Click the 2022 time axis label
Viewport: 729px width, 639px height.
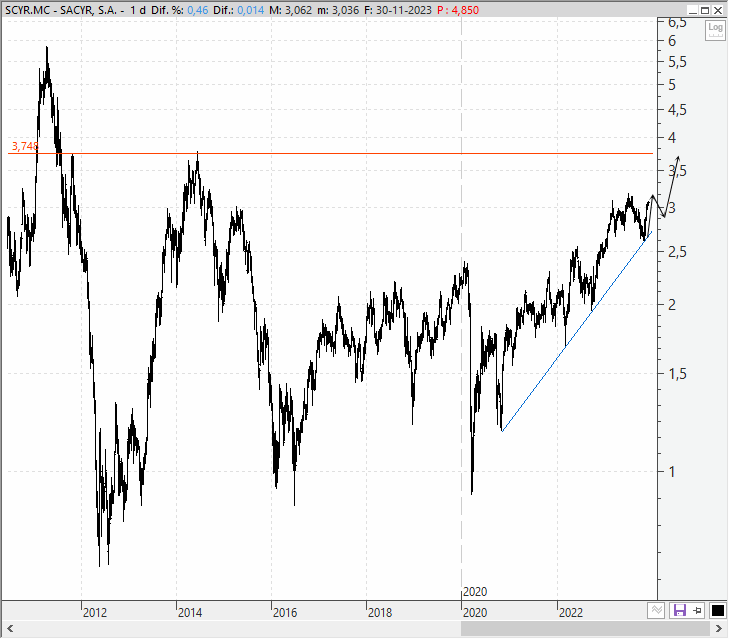(x=570, y=612)
